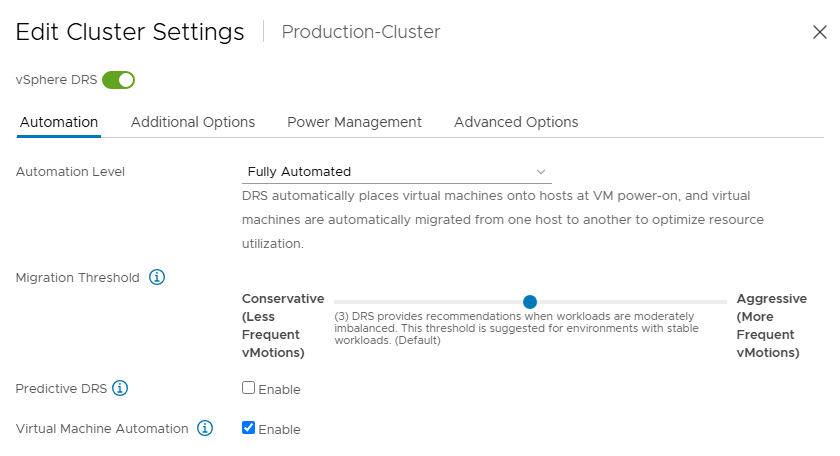Click the Automation Level chevron arrow
840x456 pixels.
(x=541, y=172)
